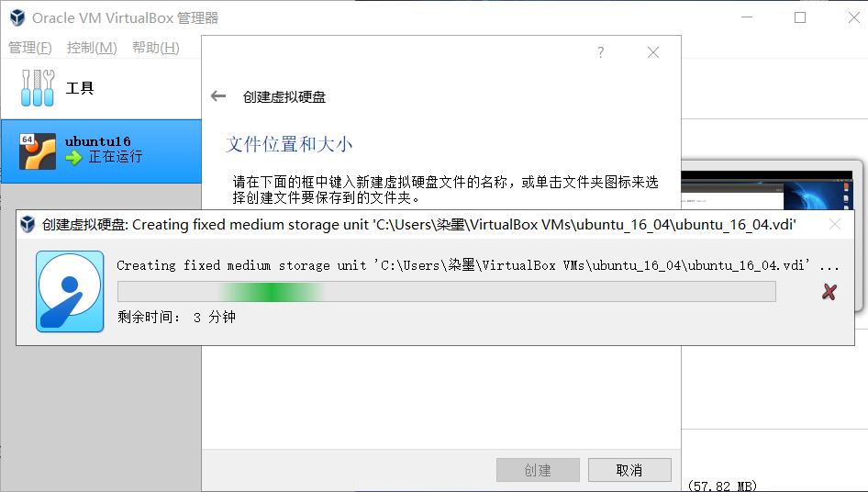Open the 管理(F) menu
Viewport: 868px width, 492px height.
30,48
